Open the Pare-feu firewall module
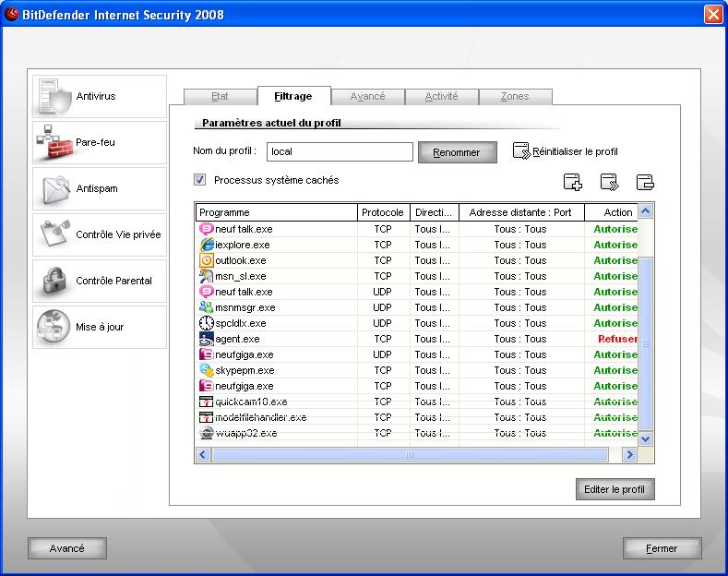This screenshot has width=728, height=576. (x=100, y=142)
